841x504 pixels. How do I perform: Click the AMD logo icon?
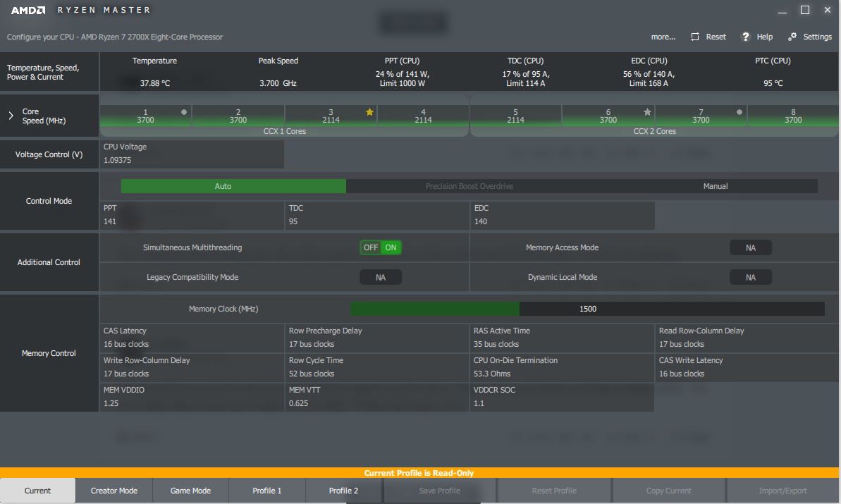point(28,10)
